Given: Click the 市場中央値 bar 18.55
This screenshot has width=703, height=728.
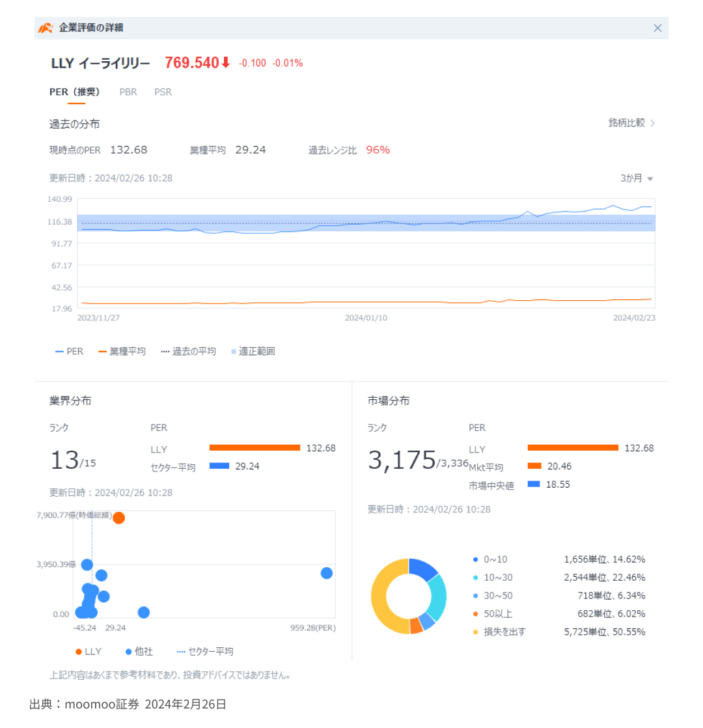Looking at the screenshot, I should click(534, 484).
